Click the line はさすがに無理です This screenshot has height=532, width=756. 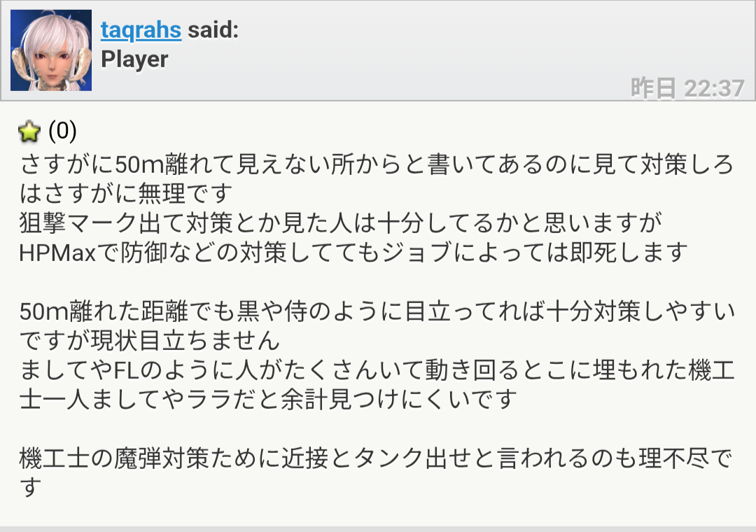click(x=126, y=194)
